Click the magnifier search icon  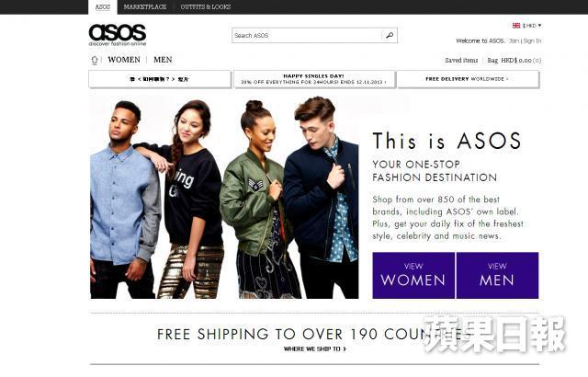(390, 35)
